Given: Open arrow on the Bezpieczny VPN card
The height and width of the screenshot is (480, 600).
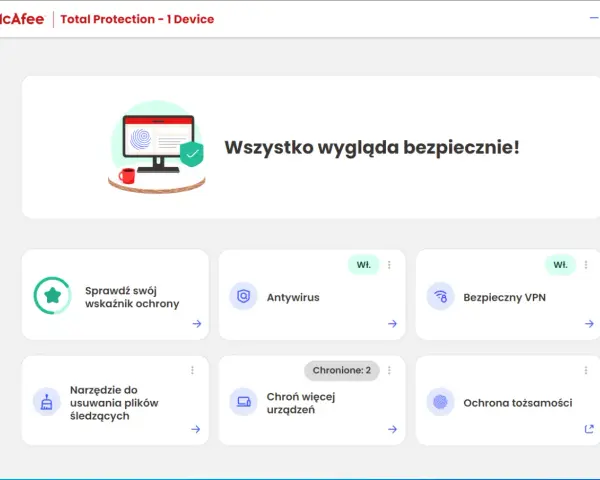Looking at the screenshot, I should (589, 324).
